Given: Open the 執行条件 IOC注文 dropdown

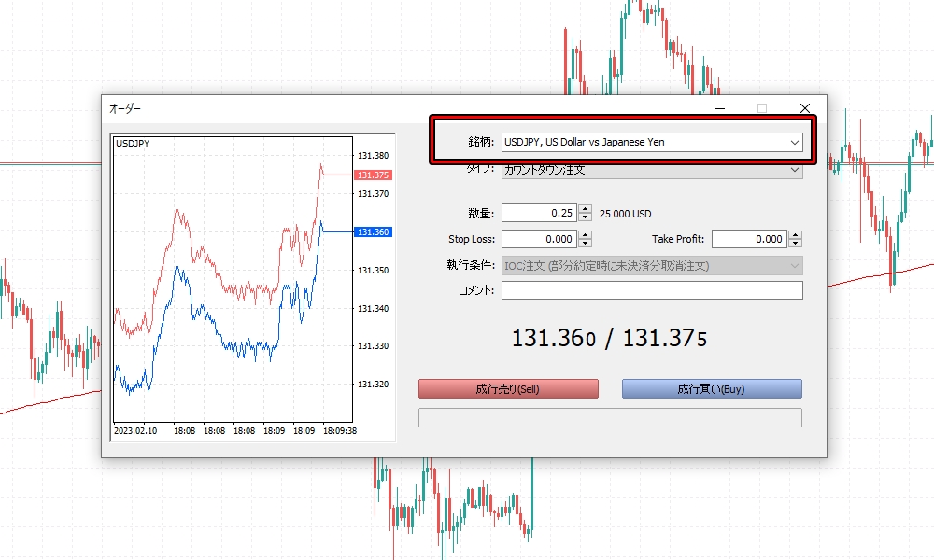Looking at the screenshot, I should 651,266.
